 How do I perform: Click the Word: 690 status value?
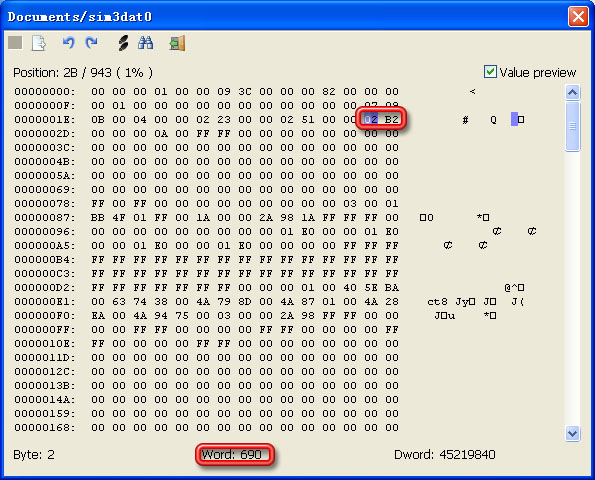pos(232,454)
